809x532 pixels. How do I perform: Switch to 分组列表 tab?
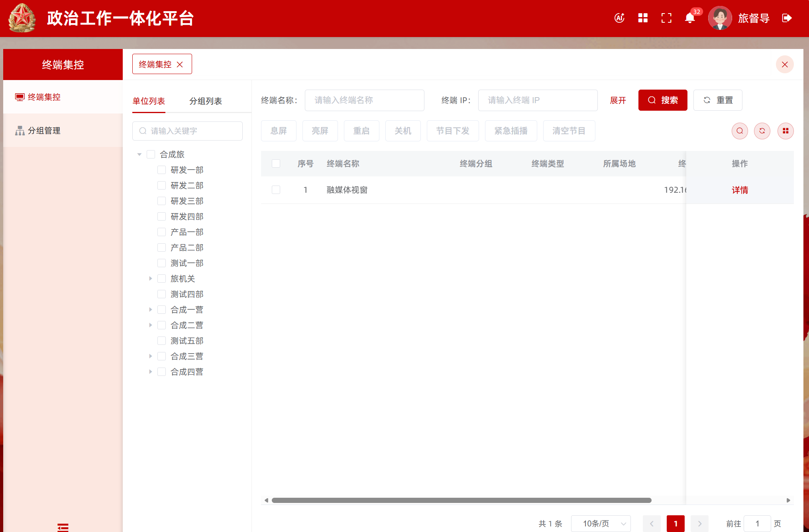[206, 101]
